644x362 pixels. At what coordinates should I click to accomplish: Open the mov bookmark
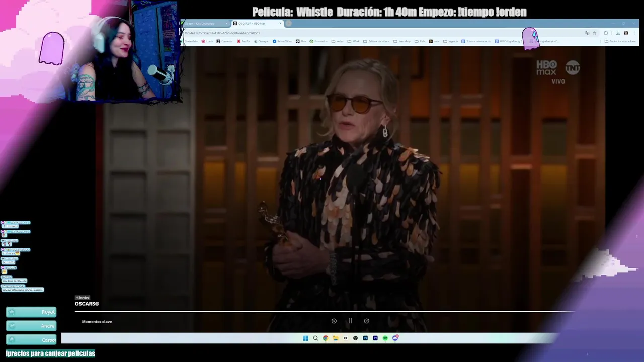[x=434, y=41]
